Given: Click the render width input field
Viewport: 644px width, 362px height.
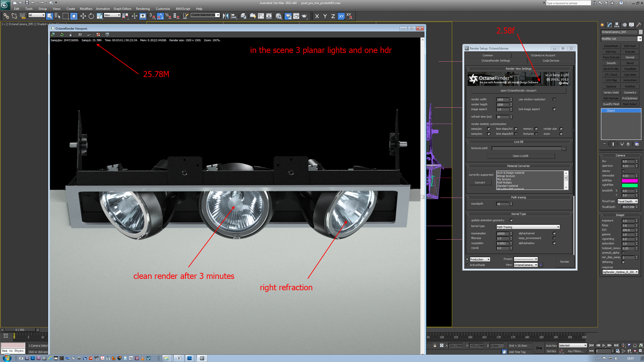Looking at the screenshot, I should point(502,100).
